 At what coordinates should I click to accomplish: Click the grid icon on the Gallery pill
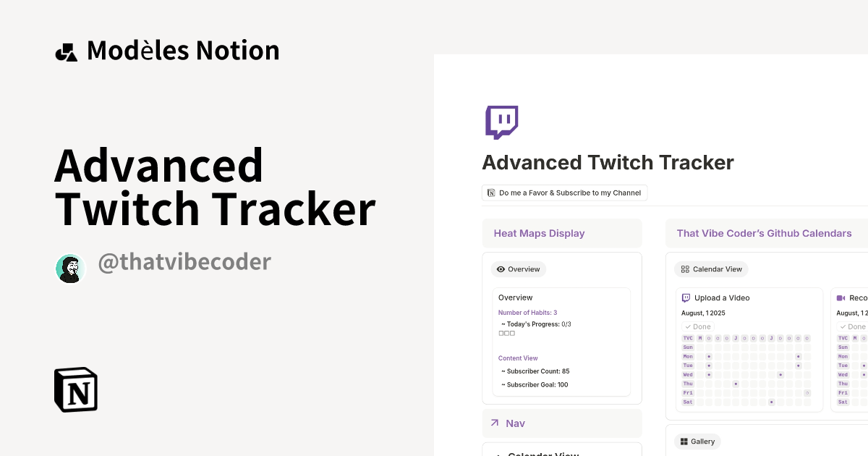point(684,442)
